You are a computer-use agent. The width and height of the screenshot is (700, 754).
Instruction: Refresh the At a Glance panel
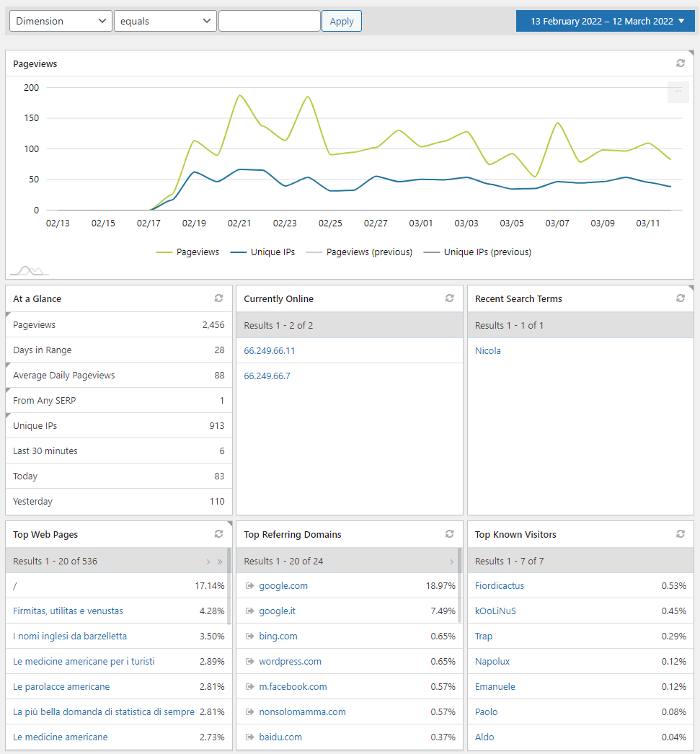coord(218,298)
